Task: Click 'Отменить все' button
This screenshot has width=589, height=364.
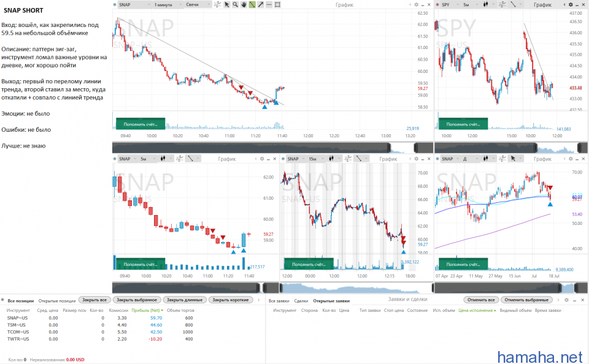Action: (481, 300)
